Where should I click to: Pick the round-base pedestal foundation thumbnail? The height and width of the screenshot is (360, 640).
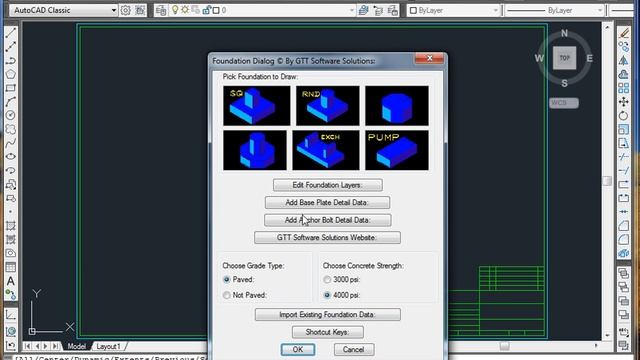pos(255,150)
